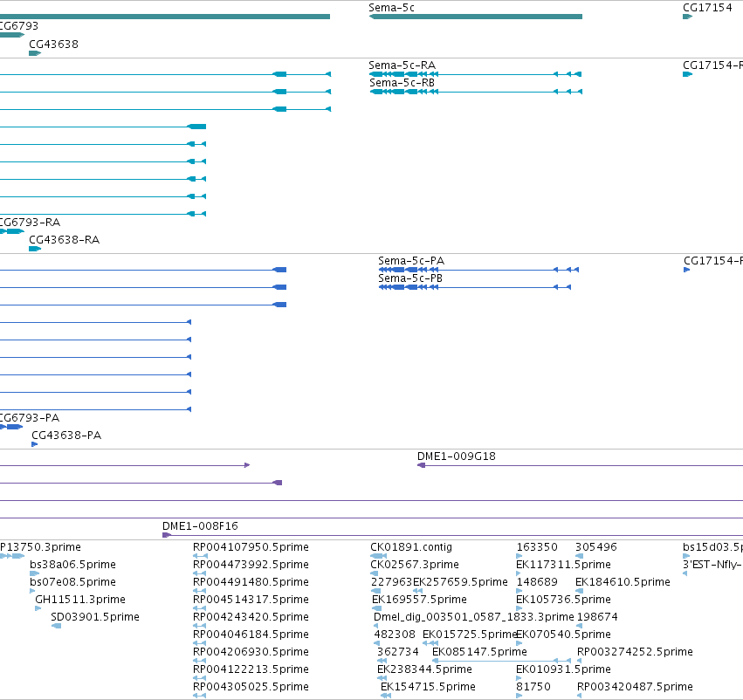Click the CG43638-RA transcript arrow glyph
Viewport: 743px width, 700px height.
pos(35,249)
